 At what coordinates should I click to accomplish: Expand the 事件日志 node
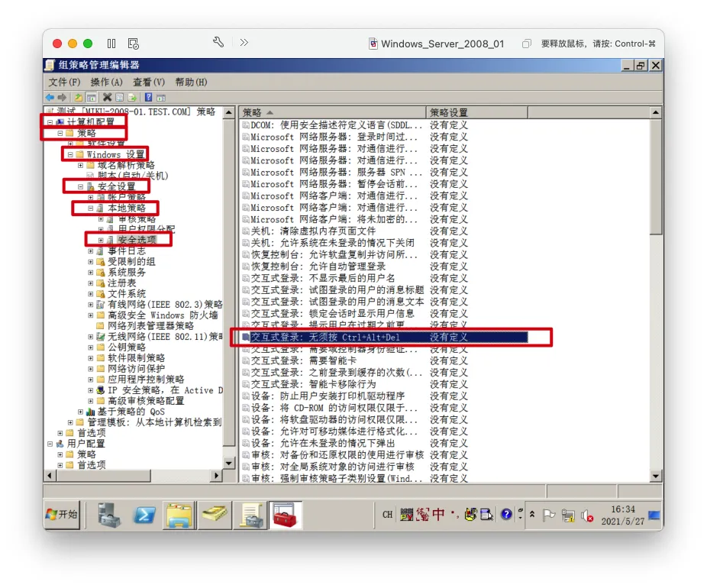click(x=91, y=251)
